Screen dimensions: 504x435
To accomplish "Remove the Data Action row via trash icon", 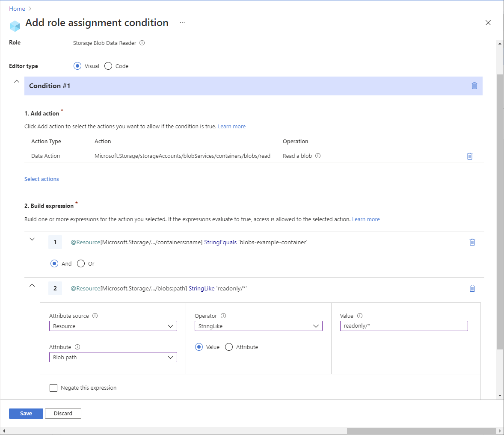I will click(469, 156).
